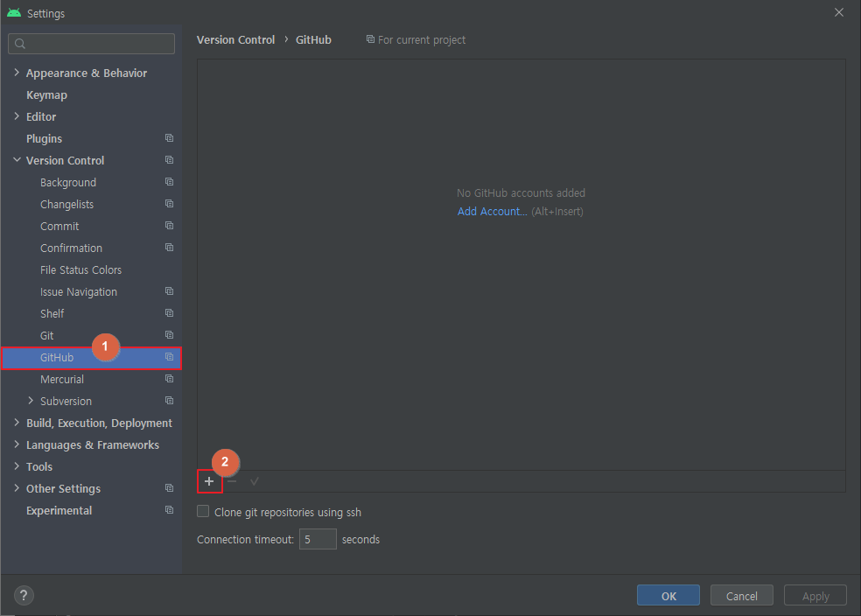Click the project-level icon beside Experimental
The height and width of the screenshot is (616, 861).
pyautogui.click(x=169, y=510)
